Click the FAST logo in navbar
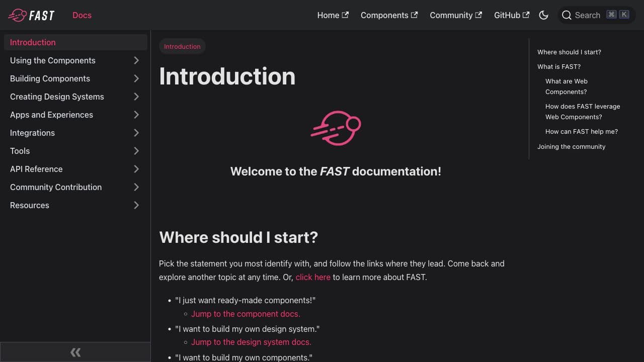 [31, 15]
